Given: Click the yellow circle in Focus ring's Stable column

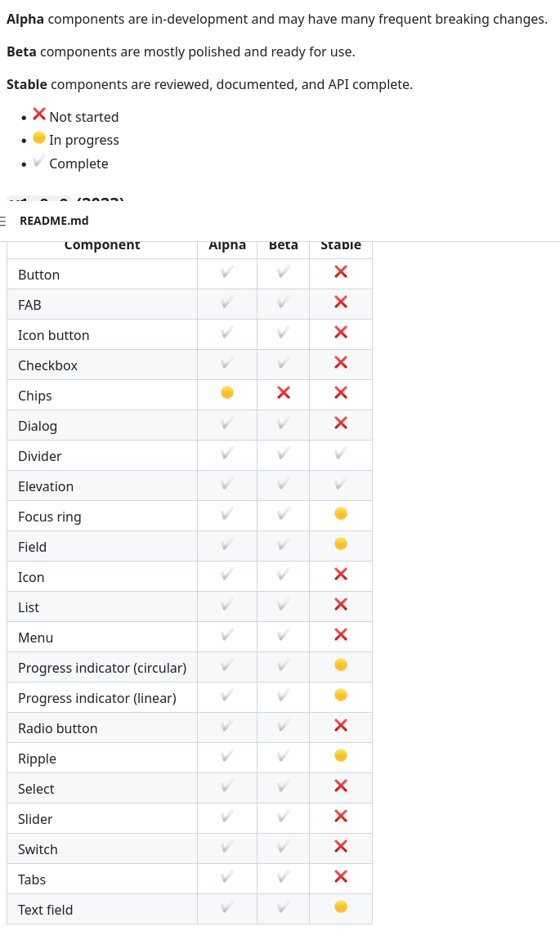Looking at the screenshot, I should [341, 513].
